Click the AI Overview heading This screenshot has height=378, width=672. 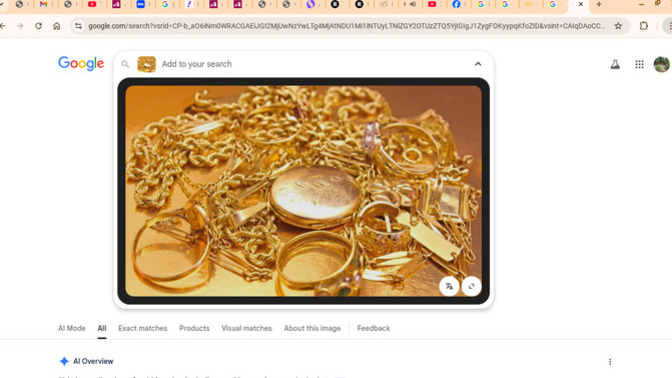pyautogui.click(x=93, y=361)
